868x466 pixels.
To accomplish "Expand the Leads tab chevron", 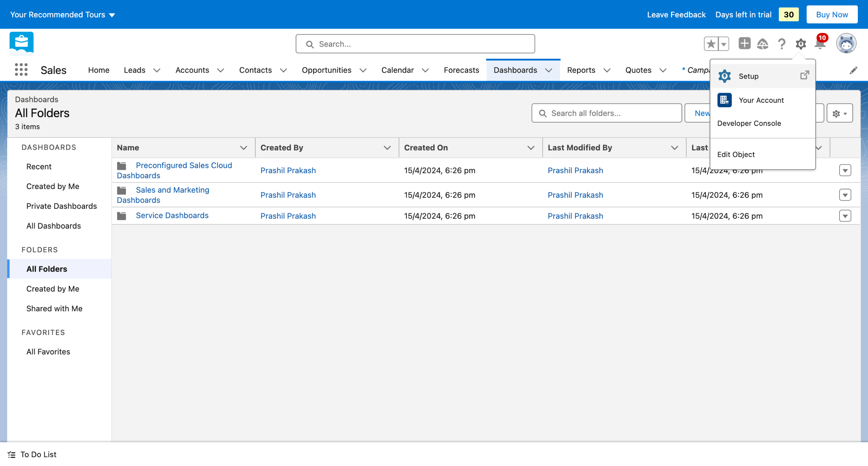I will [157, 70].
